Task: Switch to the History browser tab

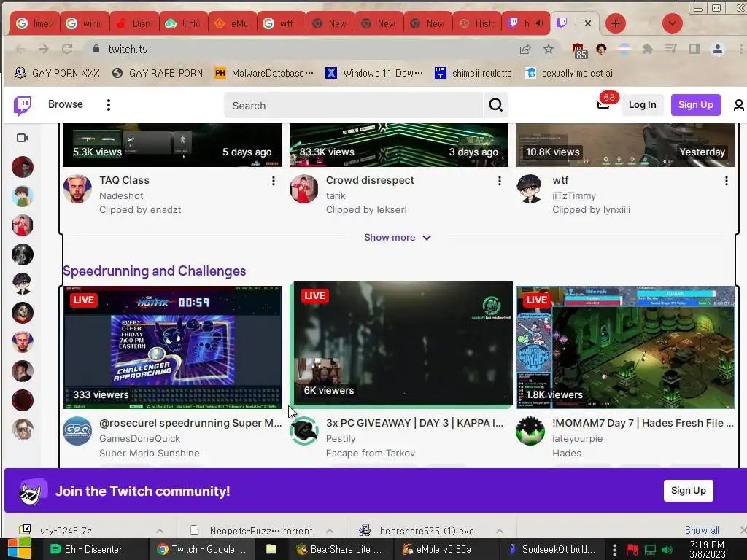Action: coord(477,23)
